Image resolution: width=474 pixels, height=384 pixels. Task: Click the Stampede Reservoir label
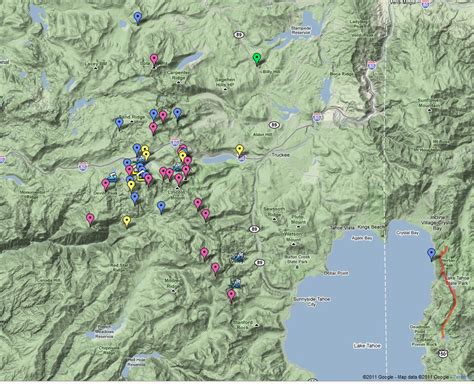click(301, 30)
